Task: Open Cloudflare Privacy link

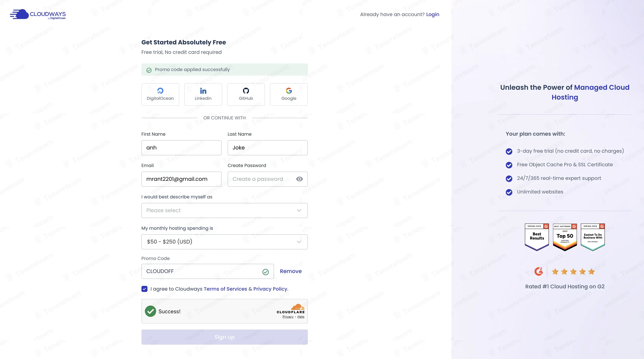Action: coord(288,317)
